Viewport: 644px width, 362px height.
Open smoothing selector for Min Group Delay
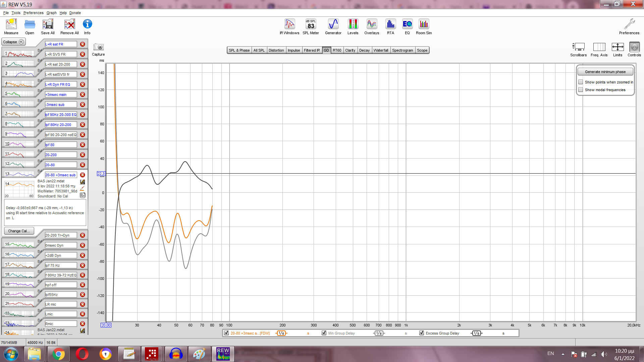[x=379, y=333]
